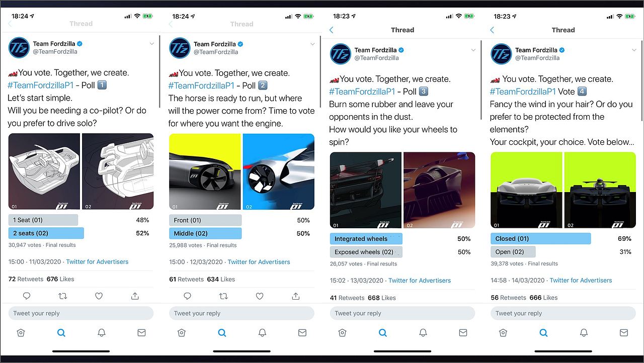Viewport: 644px width, 363px height.
Task: Tap the share icon under Poll 2 tweet
Action: coord(296,296)
